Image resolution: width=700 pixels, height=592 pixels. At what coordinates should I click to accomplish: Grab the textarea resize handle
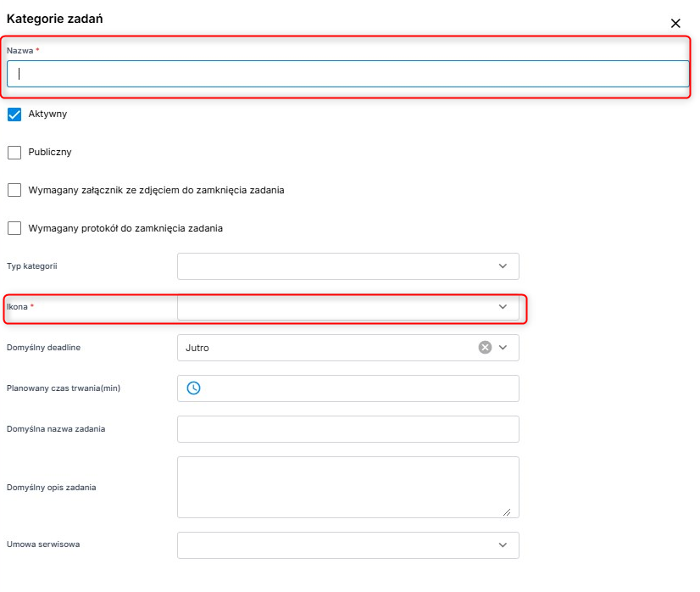[x=507, y=512]
